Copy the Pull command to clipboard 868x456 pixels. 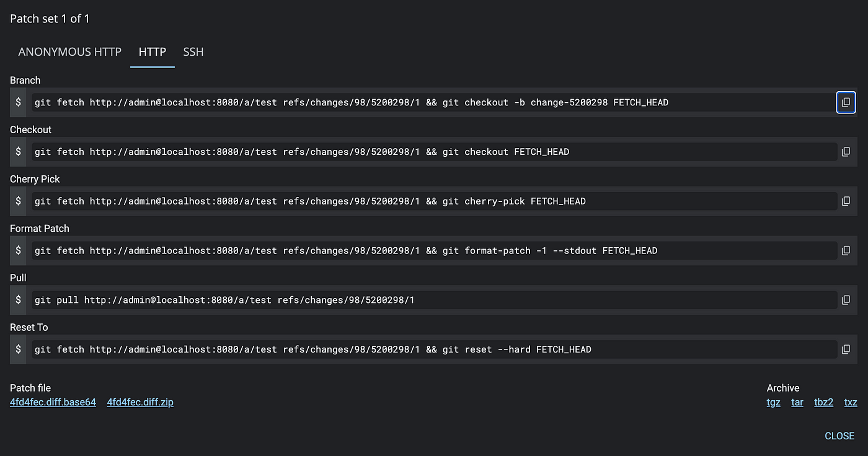pos(846,300)
